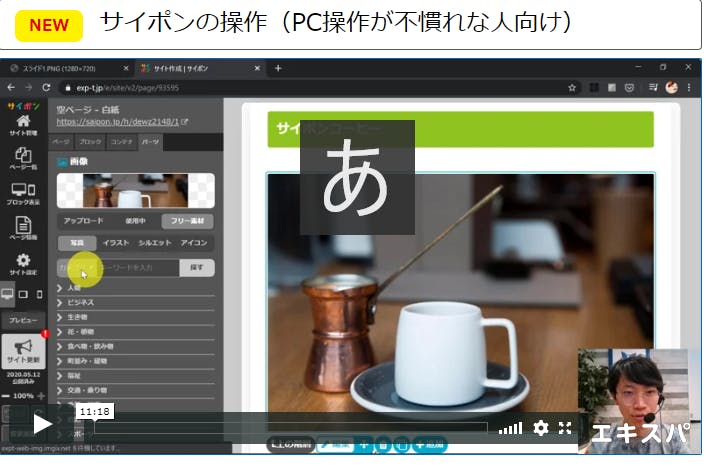Viewport: 708px width, 468px height.
Task: Switch to the パーツ tab
Action: (150, 143)
